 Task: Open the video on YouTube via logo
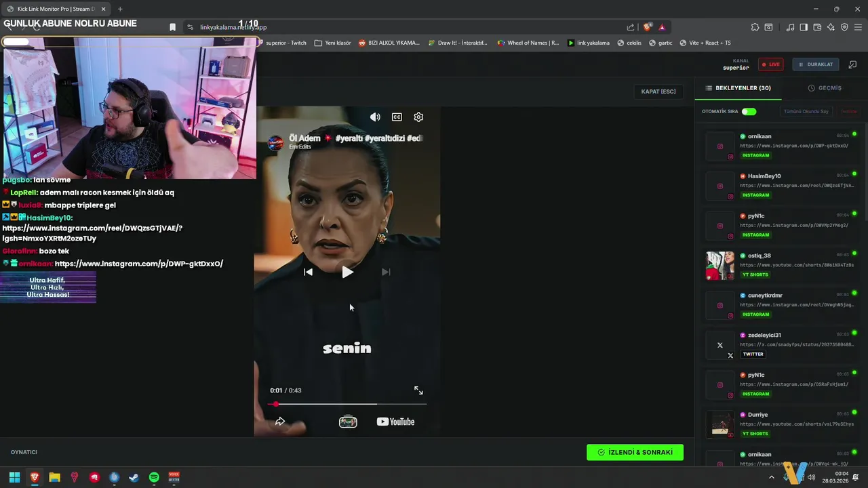395,422
